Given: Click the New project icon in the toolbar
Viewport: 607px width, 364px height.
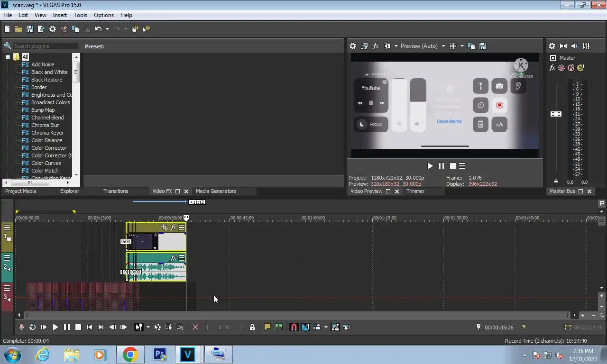Looking at the screenshot, I should pos(7,29).
